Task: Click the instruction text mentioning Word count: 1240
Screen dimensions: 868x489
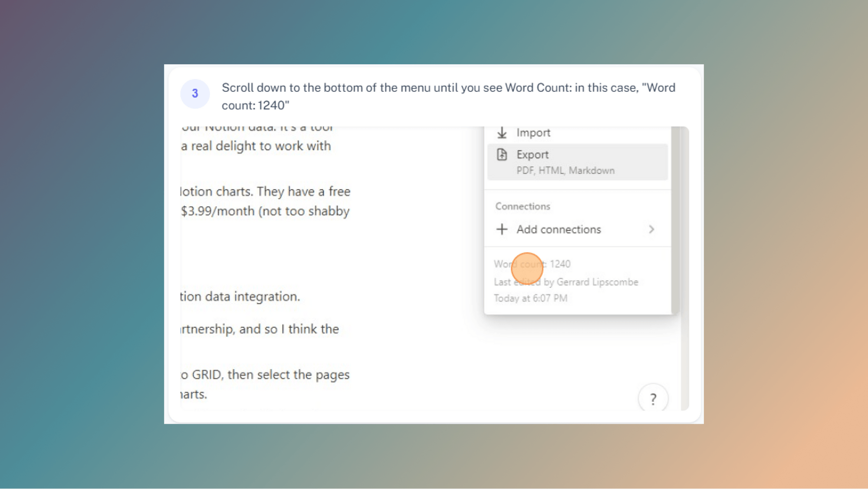Action: (448, 96)
